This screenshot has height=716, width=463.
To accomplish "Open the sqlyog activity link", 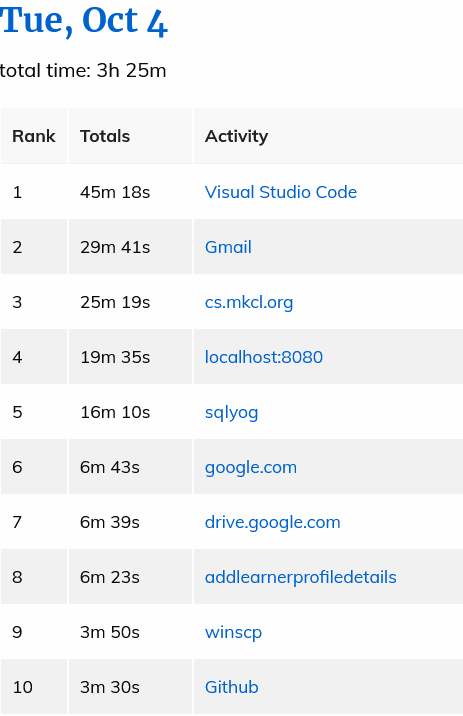I will pos(231,412).
